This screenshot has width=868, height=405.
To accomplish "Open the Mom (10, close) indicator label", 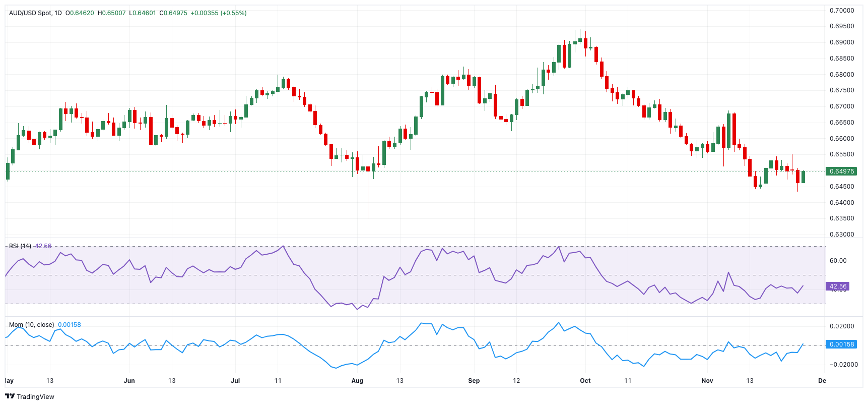I will pyautogui.click(x=31, y=325).
